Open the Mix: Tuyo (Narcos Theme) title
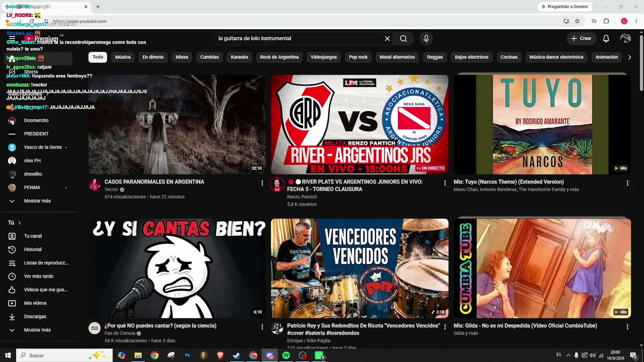This screenshot has width=644, height=362. [509, 182]
